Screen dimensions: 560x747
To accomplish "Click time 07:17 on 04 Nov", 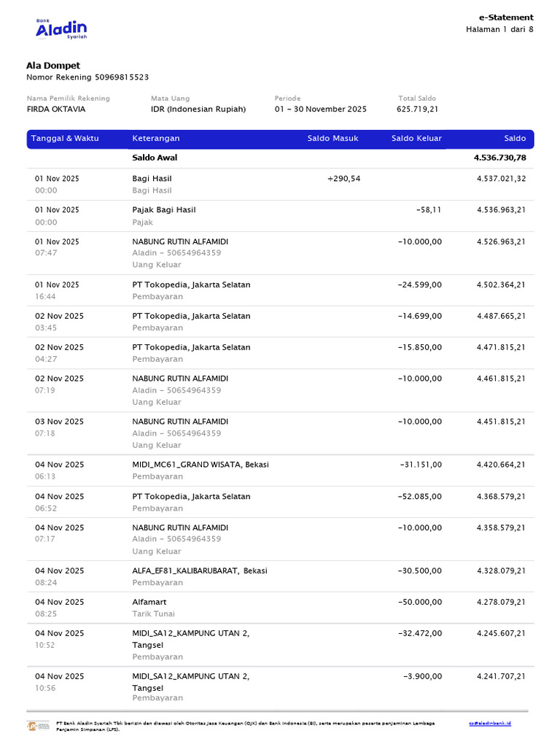I will [44, 539].
